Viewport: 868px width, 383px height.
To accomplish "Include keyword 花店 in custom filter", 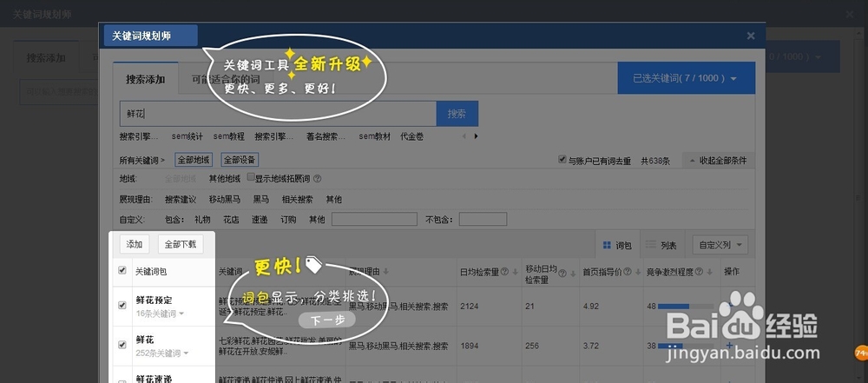I will (x=231, y=220).
